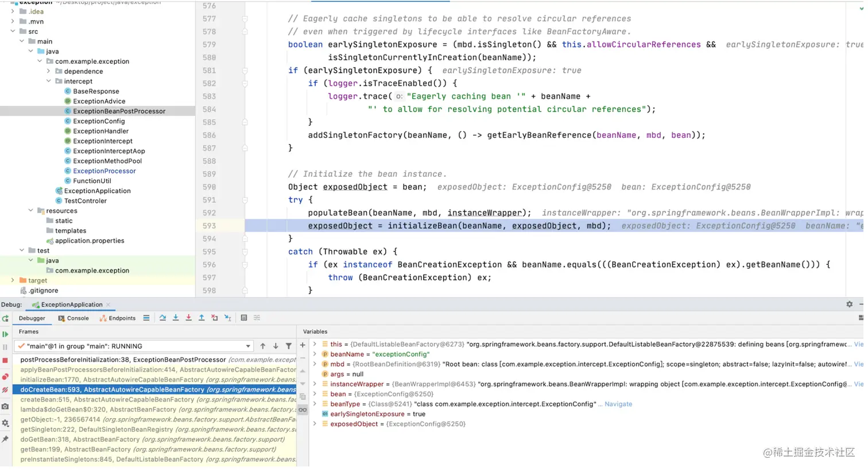Expand the .mvn folder
868x471 pixels.
point(13,21)
